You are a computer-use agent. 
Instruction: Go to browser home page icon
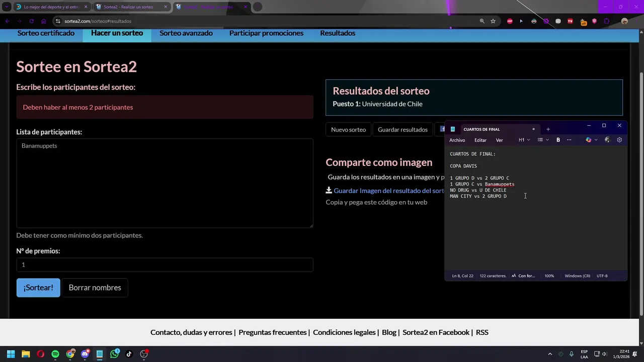coord(43,21)
